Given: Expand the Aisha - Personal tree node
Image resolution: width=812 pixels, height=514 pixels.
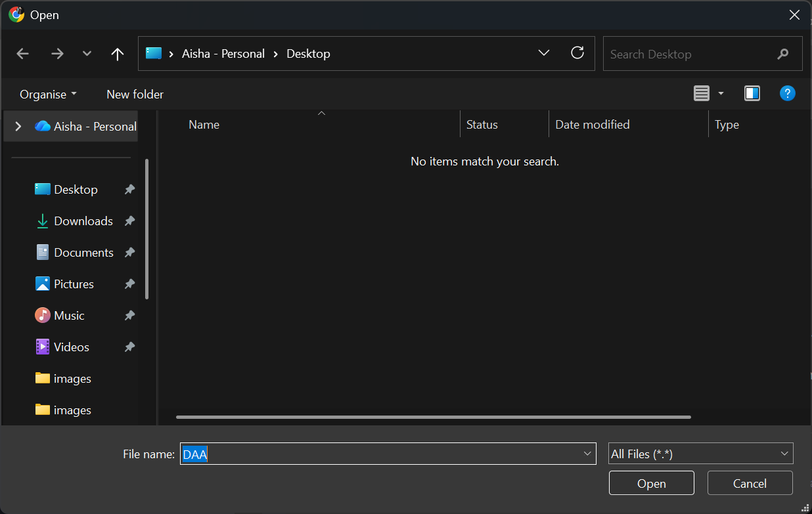Looking at the screenshot, I should click(x=18, y=126).
